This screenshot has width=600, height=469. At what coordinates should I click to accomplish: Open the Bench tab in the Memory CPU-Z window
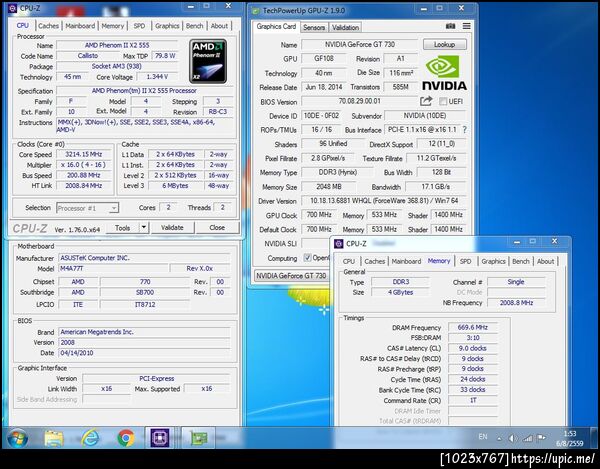[x=521, y=261]
